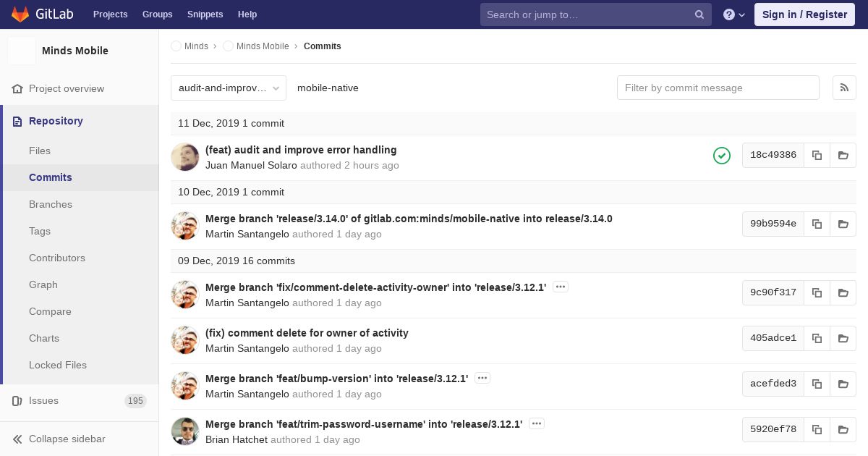The image size is (868, 456).
Task: Browse files at commit 5920ef78
Action: point(843,429)
